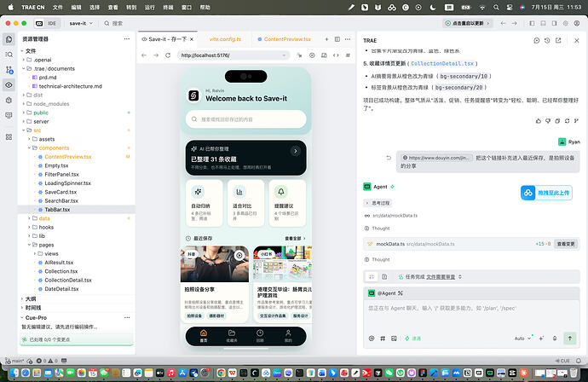Enable voice input microphone in chat
Screen dimensions: 588x382
(555, 339)
